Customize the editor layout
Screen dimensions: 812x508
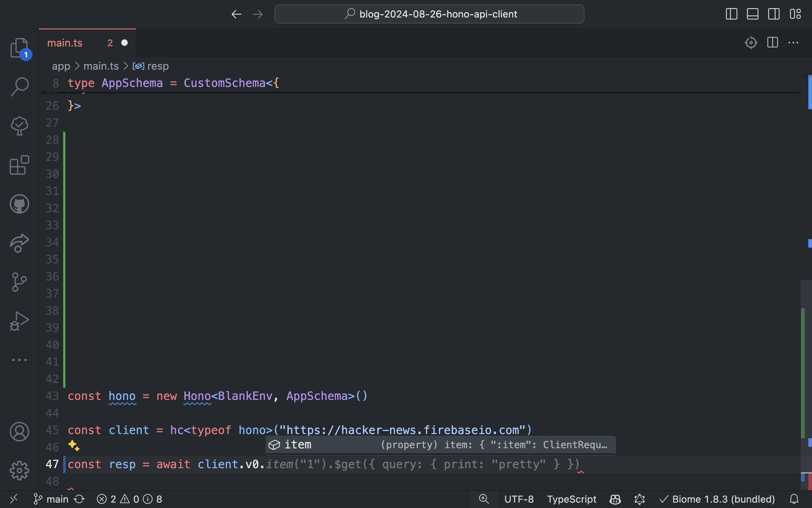click(795, 14)
